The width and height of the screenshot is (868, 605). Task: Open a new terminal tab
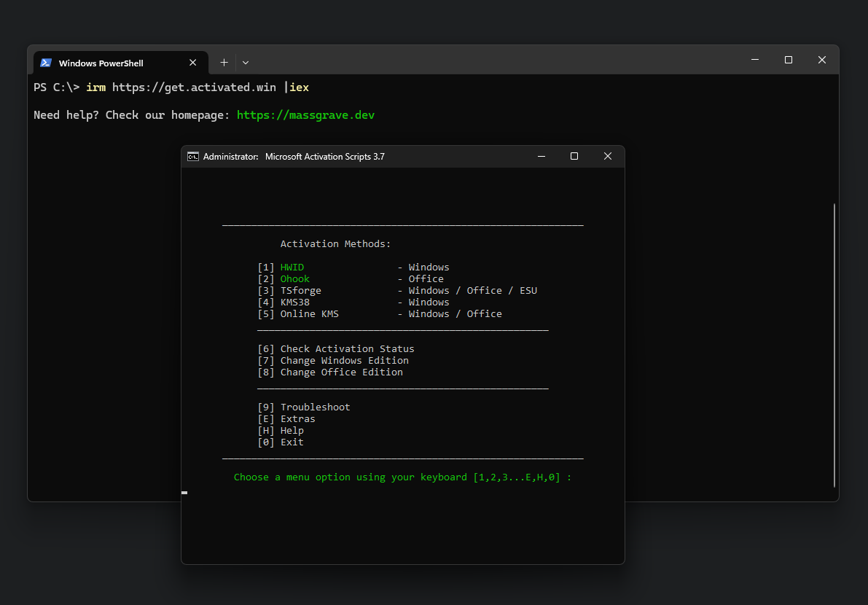click(x=224, y=63)
